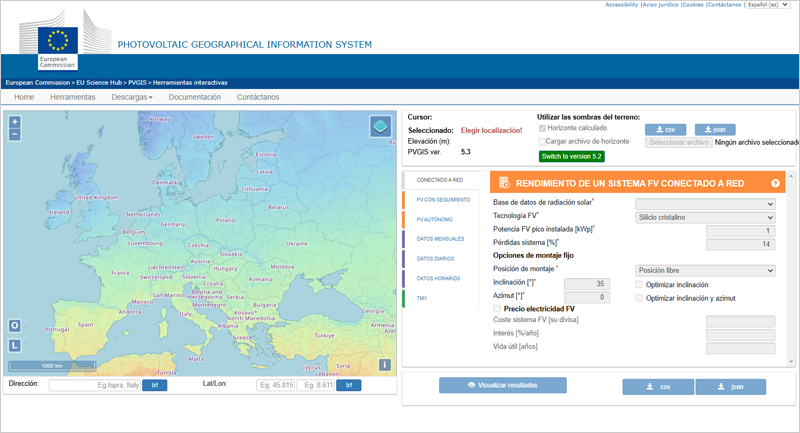Image resolution: width=800 pixels, height=433 pixels.
Task: Open Tecnología FV dropdown showing Silicio cristalino
Action: 705,217
